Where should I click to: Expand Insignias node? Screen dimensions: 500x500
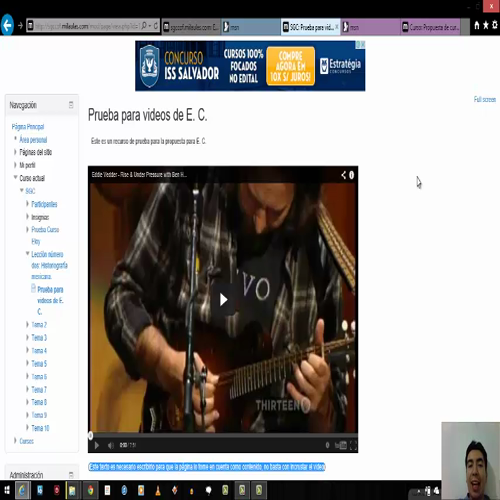click(x=28, y=217)
